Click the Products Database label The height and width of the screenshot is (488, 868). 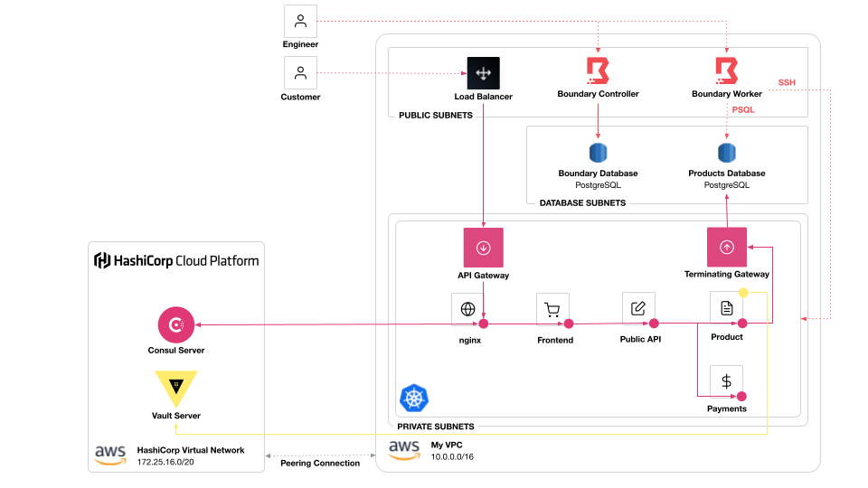[727, 174]
